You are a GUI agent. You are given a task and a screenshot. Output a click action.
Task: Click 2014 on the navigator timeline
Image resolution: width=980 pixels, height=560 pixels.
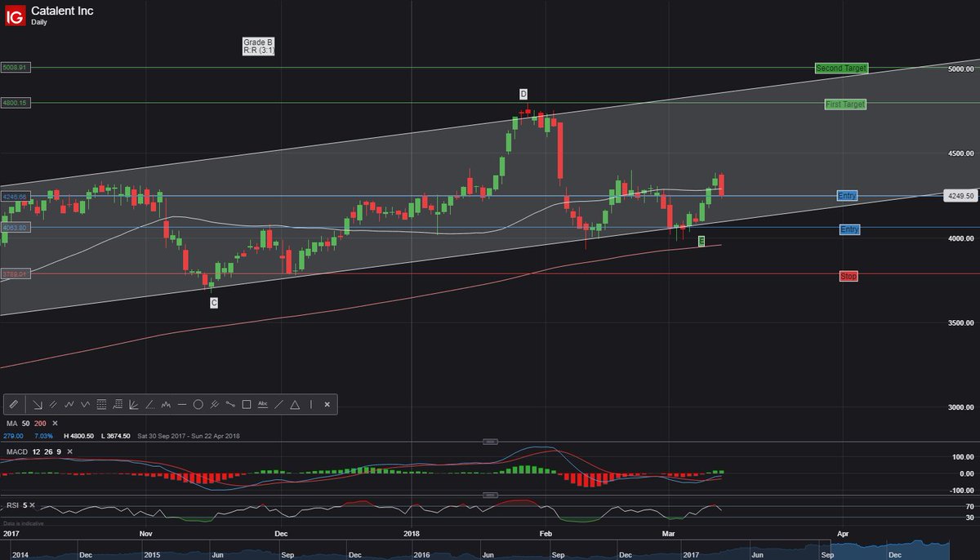point(20,555)
